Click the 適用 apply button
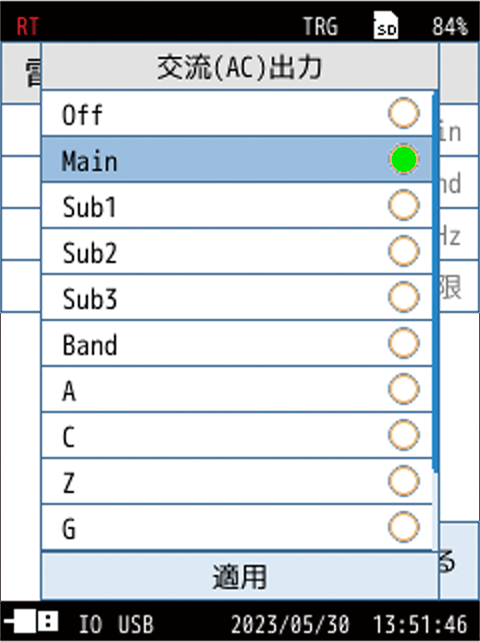Viewport: 480px width, 642px height. [240, 576]
